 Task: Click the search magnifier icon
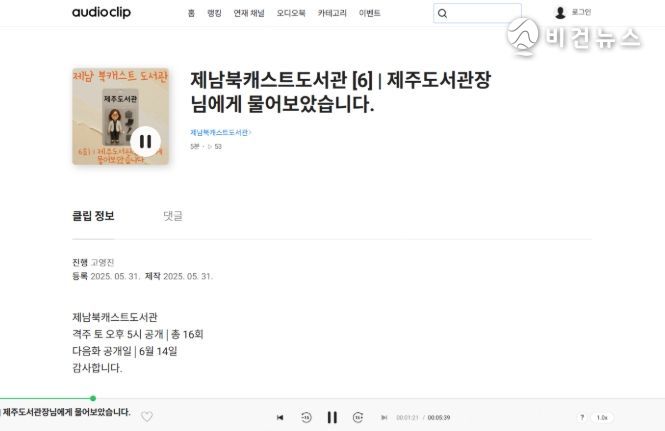(x=442, y=14)
